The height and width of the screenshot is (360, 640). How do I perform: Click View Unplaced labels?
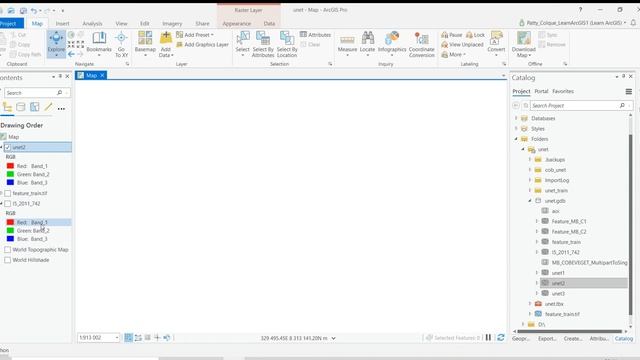tap(462, 44)
